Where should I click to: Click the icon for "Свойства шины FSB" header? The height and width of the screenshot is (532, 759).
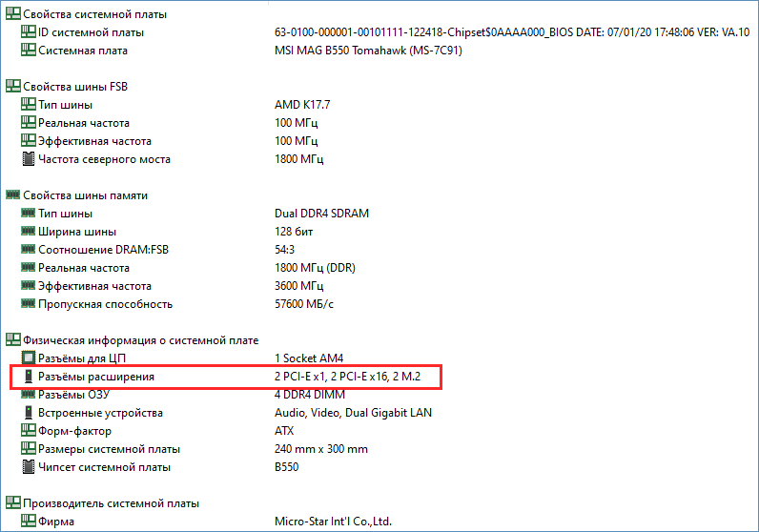13,86
